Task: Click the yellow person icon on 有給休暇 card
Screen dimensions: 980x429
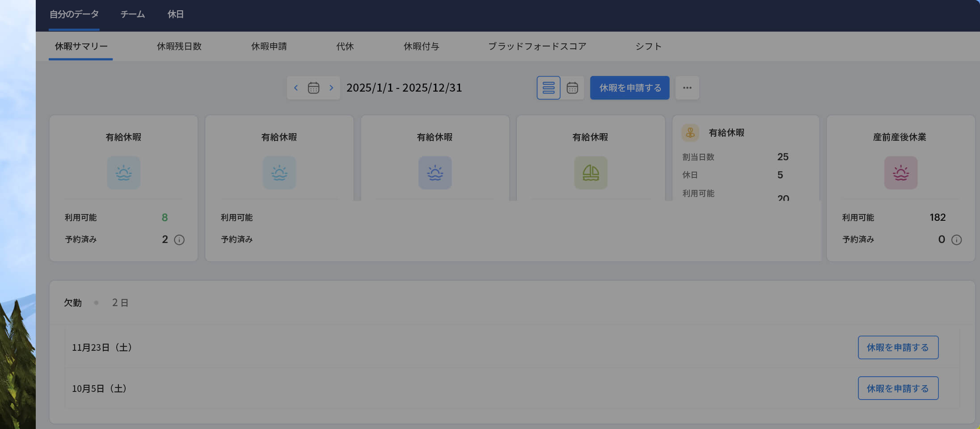Action: tap(690, 133)
